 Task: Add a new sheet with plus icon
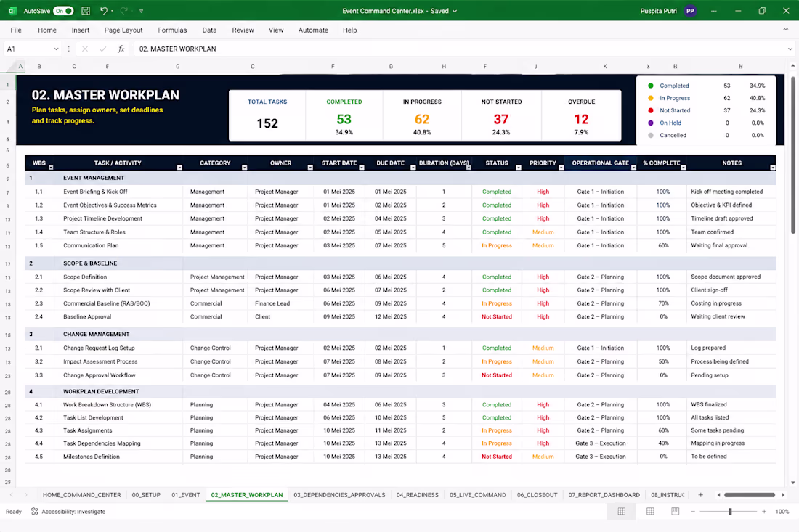click(700, 495)
